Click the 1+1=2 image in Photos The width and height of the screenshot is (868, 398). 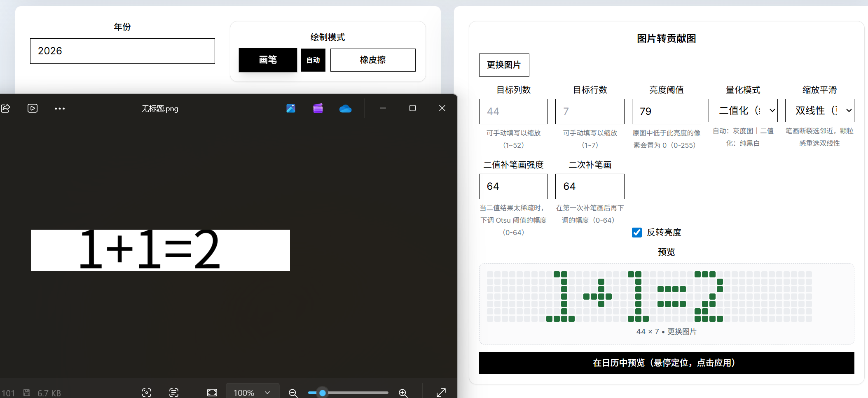click(160, 250)
